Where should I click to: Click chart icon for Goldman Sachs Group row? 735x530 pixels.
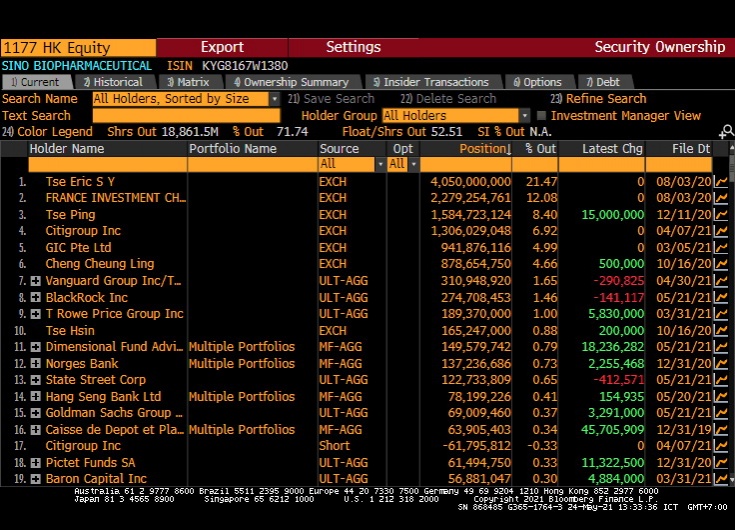721,413
